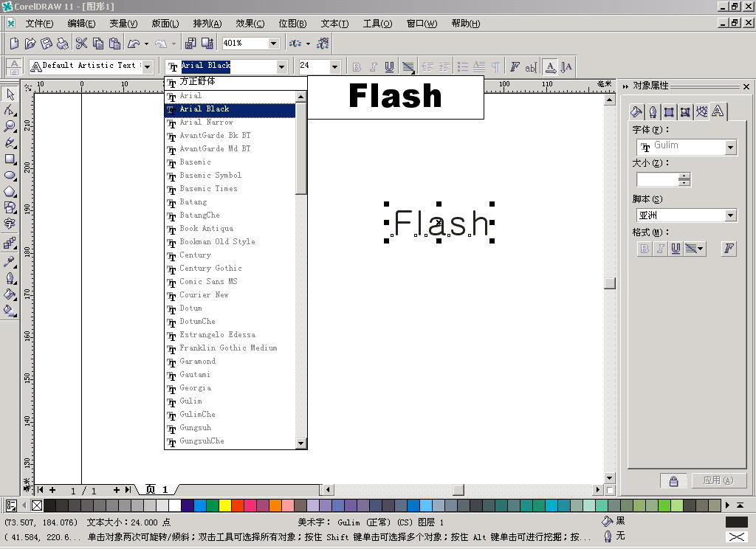Select the Shape node-editing tool
Image resolution: width=756 pixels, height=549 pixels.
(10, 111)
